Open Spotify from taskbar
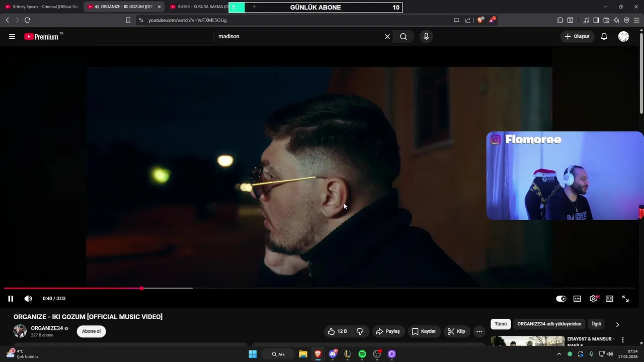Screen dimensions: 644x362 coord(362,354)
